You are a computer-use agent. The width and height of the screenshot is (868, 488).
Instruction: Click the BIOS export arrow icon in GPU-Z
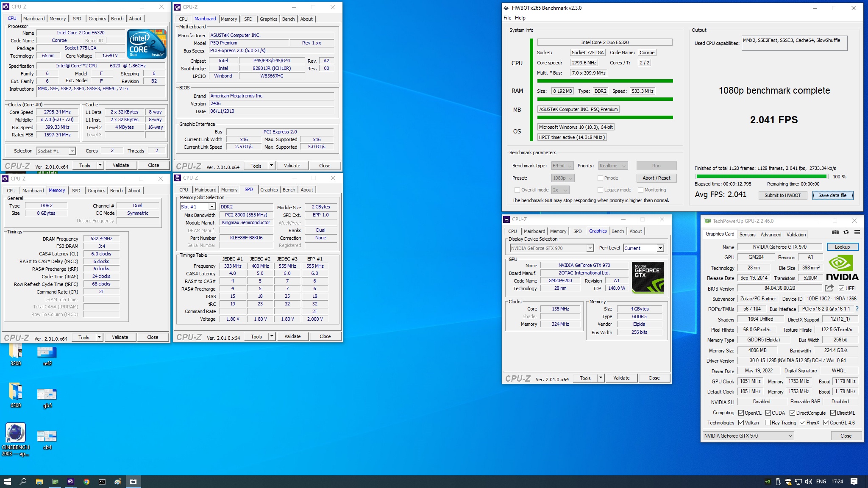(829, 288)
